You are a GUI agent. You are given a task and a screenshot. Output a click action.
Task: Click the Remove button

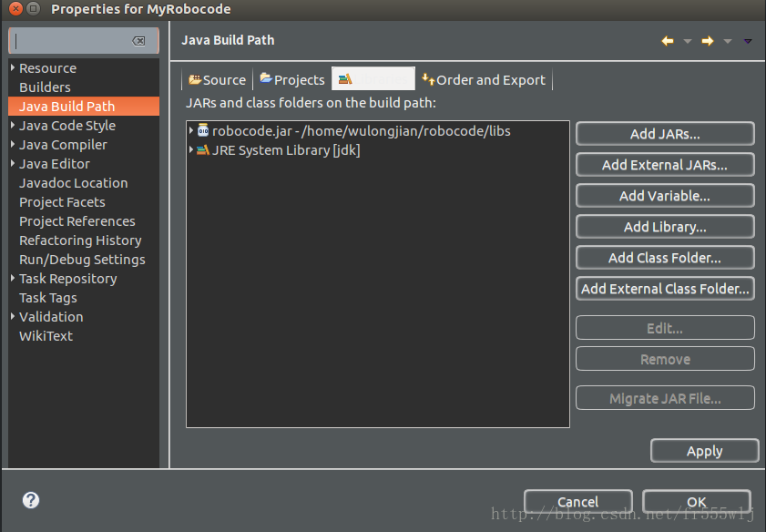(x=665, y=359)
